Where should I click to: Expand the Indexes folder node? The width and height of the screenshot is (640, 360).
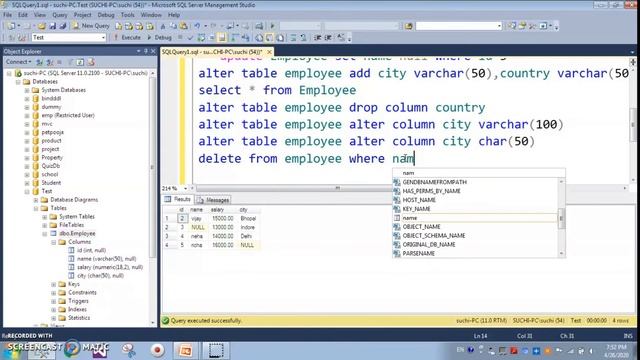(53, 309)
